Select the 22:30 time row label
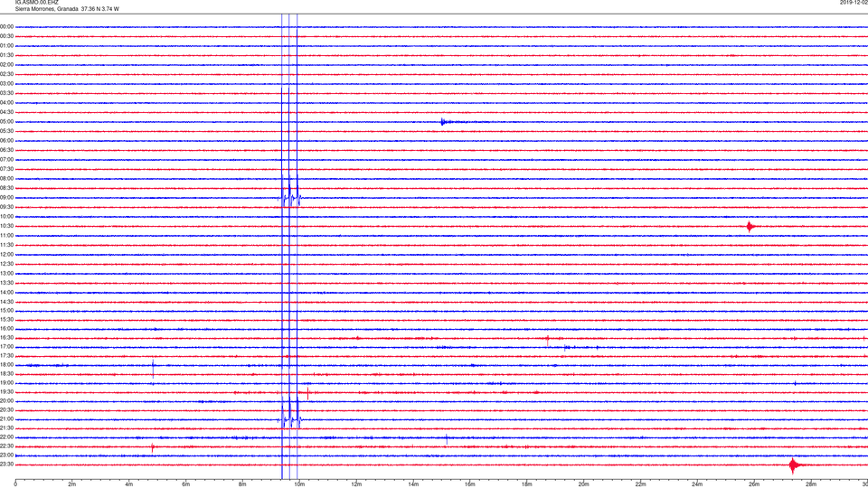This screenshot has height=488, width=868. [6, 446]
